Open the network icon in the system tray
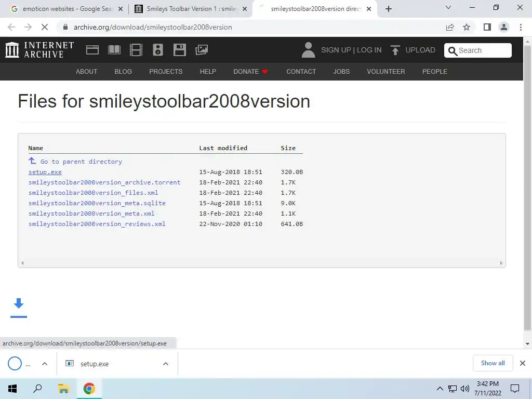Screen dimensions: 532x399 [x=453, y=389]
